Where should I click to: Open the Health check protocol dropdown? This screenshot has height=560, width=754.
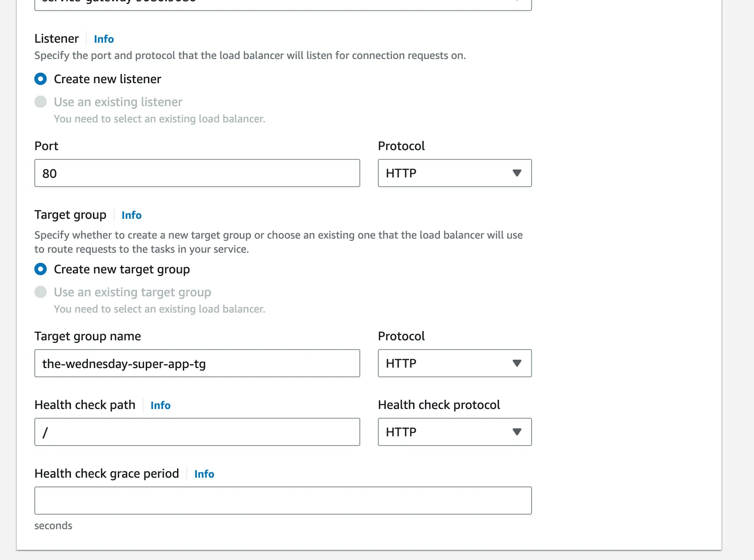(455, 432)
